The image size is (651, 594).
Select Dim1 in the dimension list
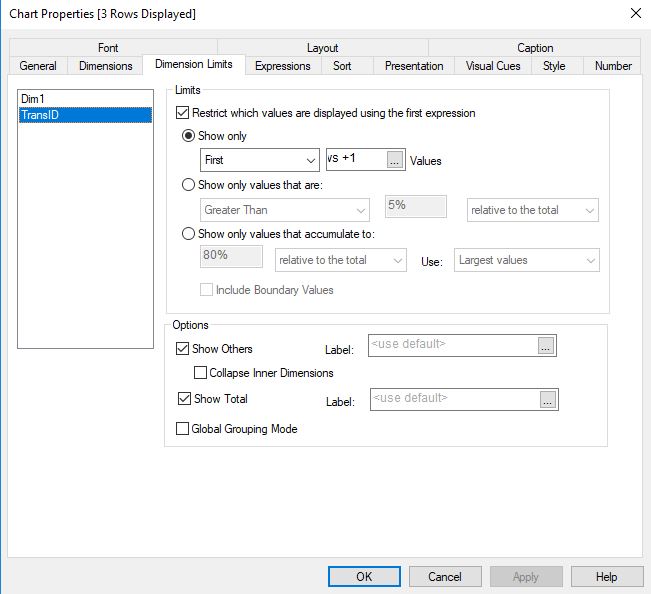35,100
